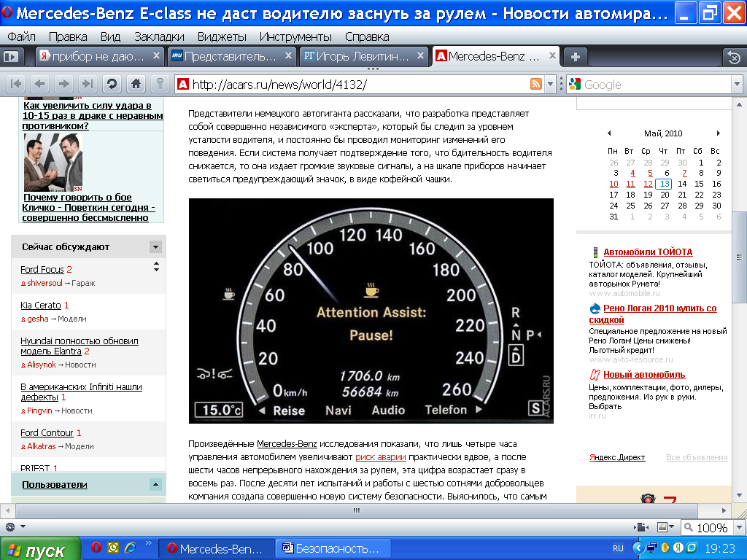This screenshot has height=560, width=747.
Task: Toggle the Opera side panel button
Action: pyautogui.click(x=10, y=56)
